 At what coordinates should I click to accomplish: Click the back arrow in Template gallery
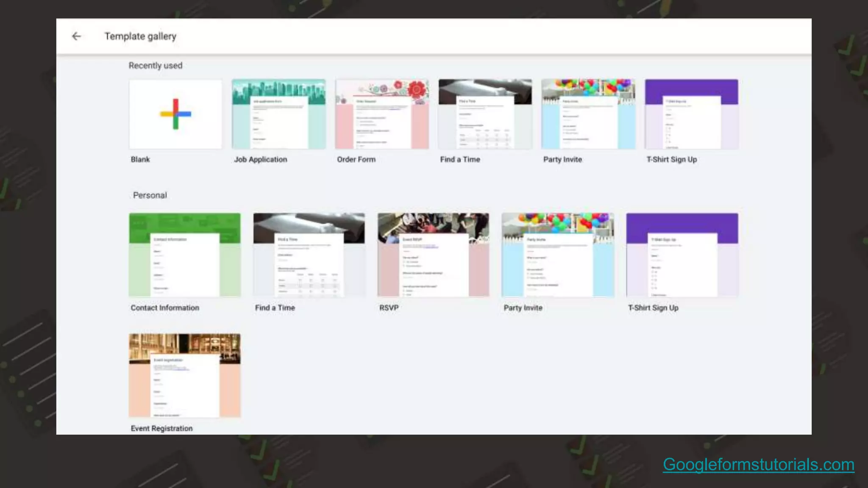point(76,36)
